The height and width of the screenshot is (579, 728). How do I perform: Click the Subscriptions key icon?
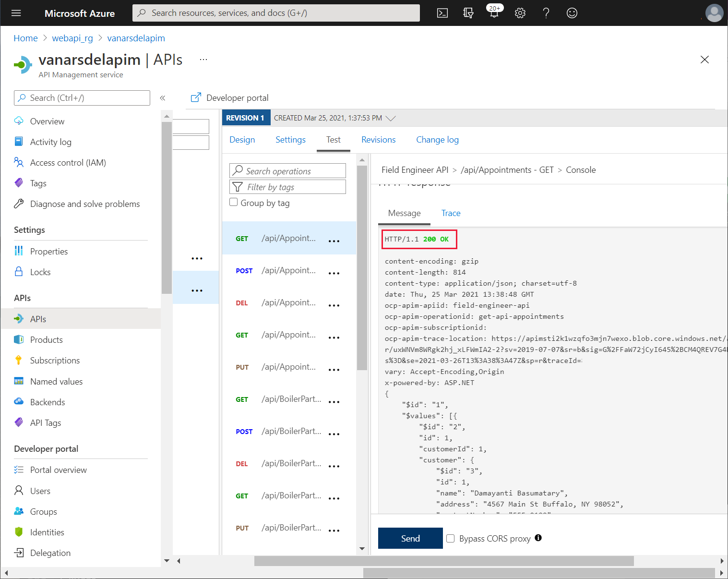(19, 360)
